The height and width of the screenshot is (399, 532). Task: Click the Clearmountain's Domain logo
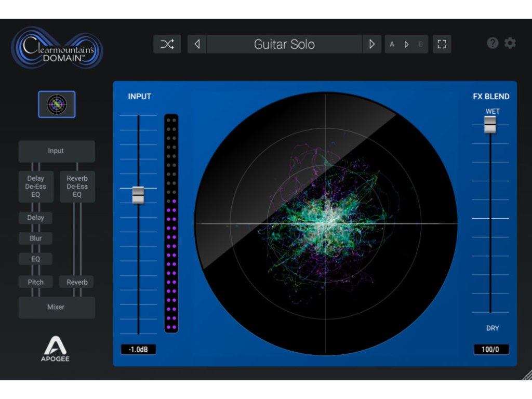point(57,48)
